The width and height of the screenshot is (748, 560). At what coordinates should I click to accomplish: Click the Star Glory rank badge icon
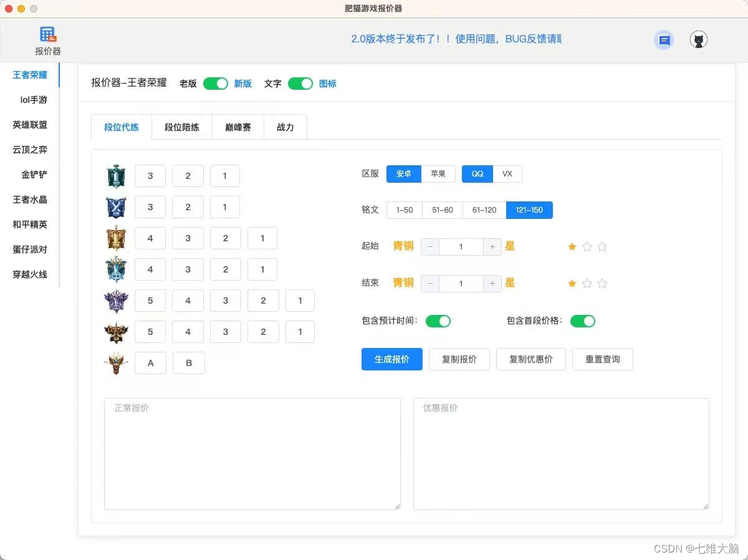point(116,332)
